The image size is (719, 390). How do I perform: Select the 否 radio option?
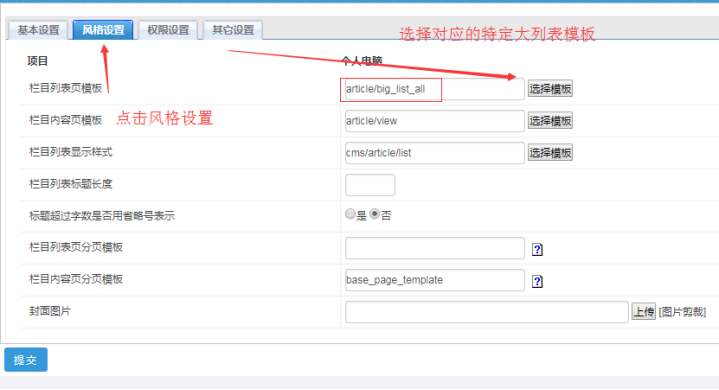click(375, 214)
